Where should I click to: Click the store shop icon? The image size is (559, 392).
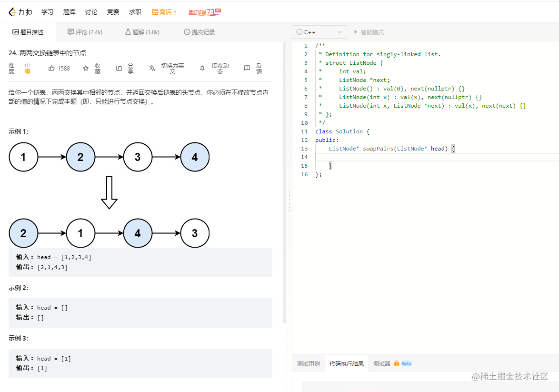click(155, 12)
